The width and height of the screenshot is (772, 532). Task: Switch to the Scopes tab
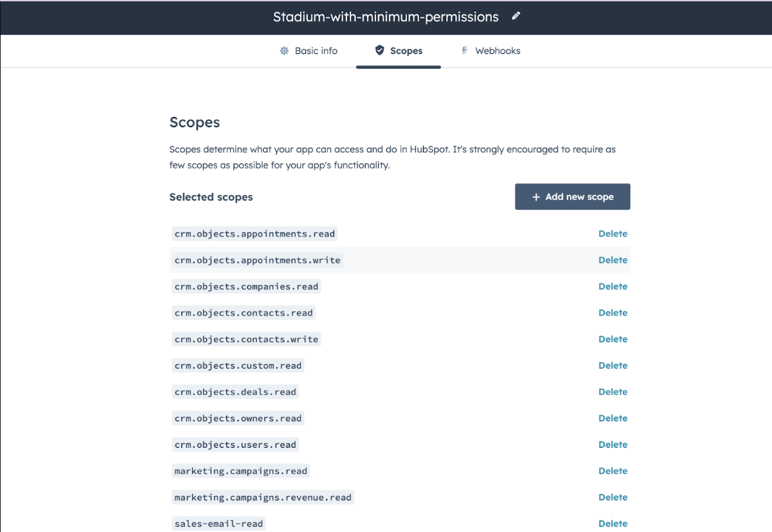[399, 51]
